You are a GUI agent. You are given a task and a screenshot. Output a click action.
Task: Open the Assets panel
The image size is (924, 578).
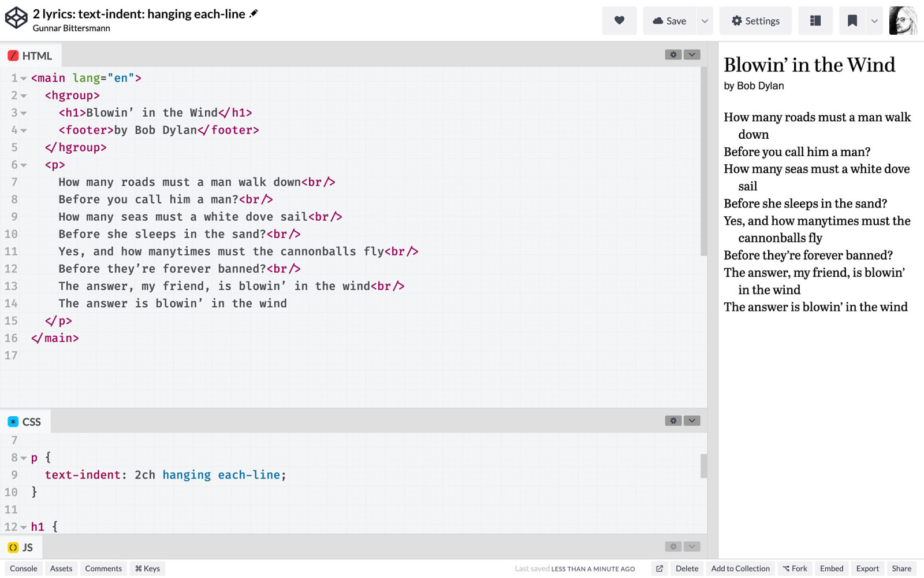pyautogui.click(x=61, y=569)
